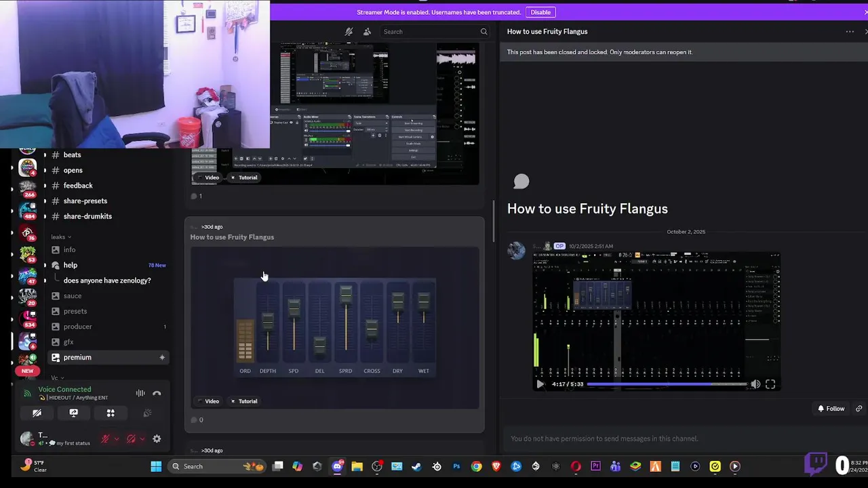This screenshot has width=868, height=488.
Task: Collapse the Vc category
Action: [58, 378]
